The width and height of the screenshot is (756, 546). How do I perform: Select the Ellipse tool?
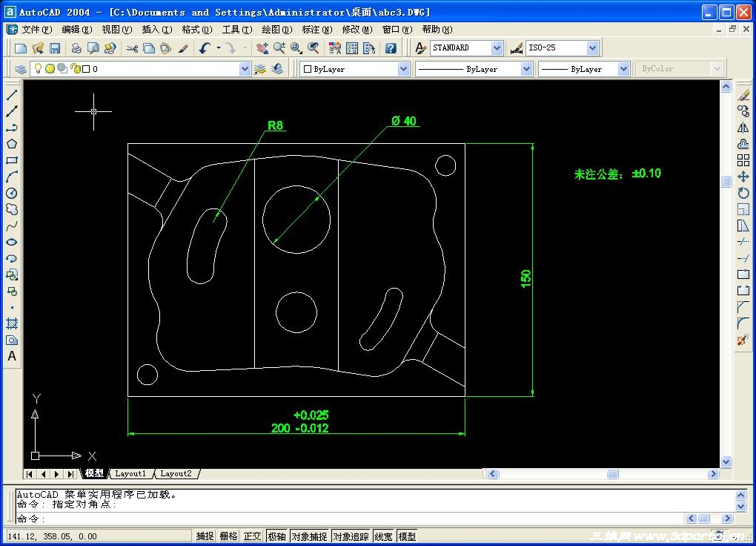(x=12, y=243)
